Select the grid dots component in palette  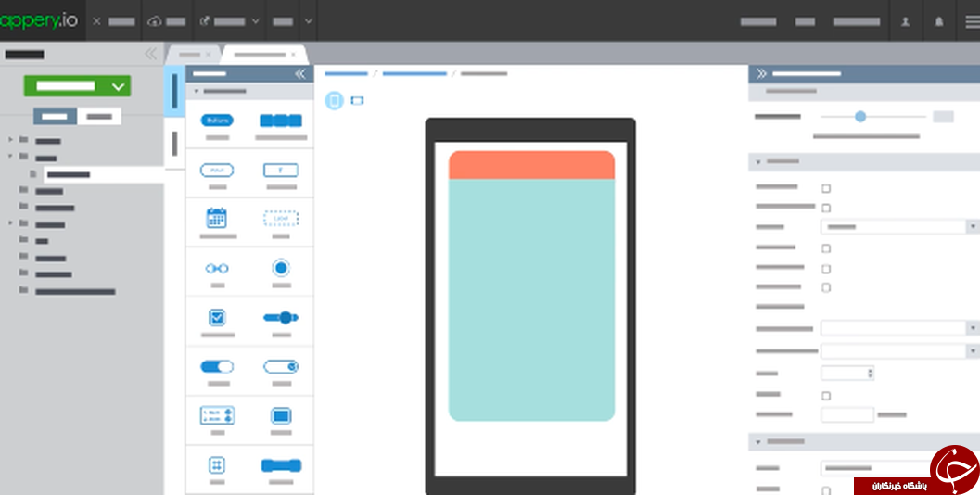(x=217, y=465)
